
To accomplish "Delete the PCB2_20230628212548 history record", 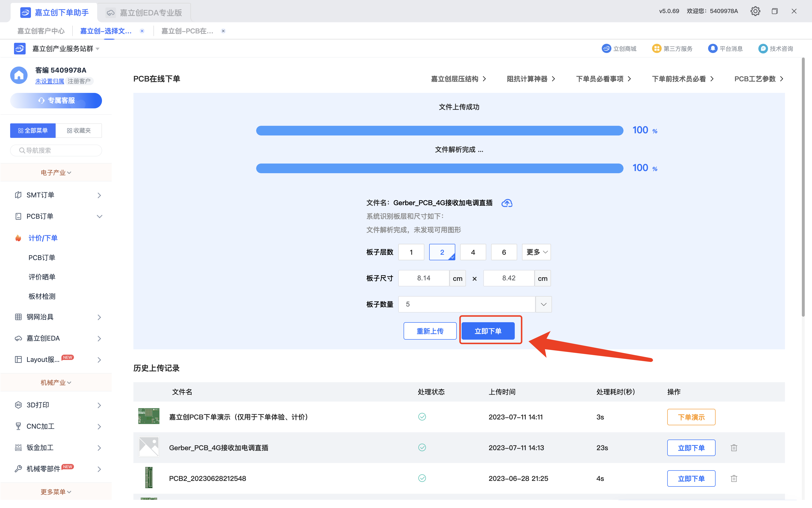I will (x=734, y=478).
